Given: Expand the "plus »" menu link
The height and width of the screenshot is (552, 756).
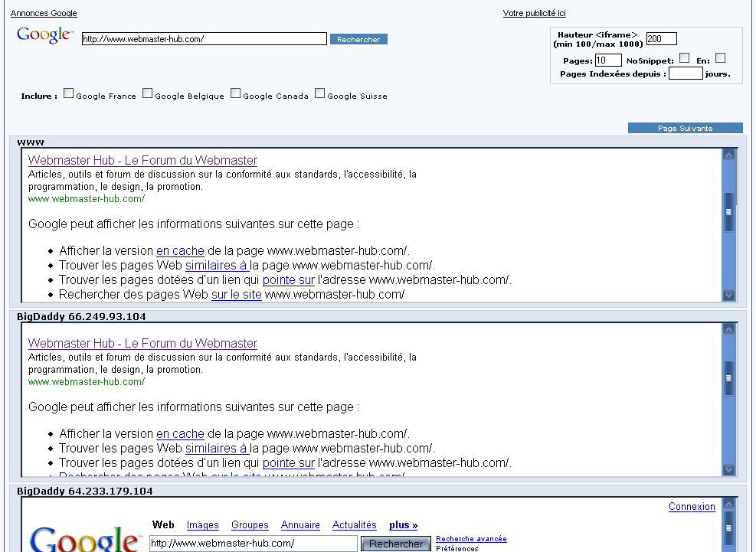Looking at the screenshot, I should (404, 524).
